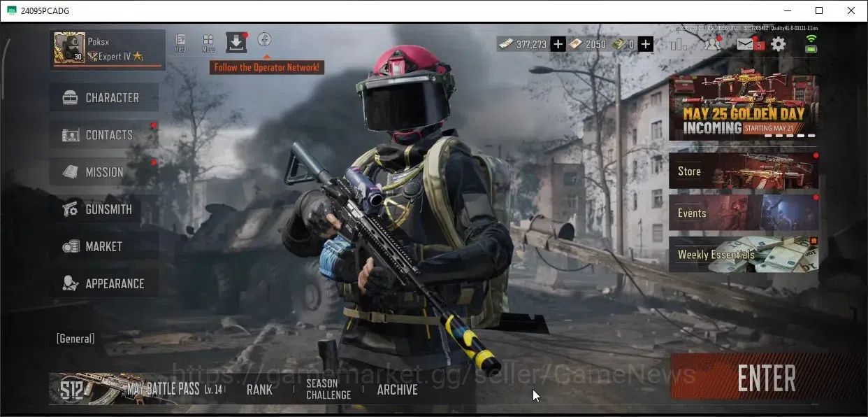Switch to the ARCHIVE tab
Image resolution: width=868 pixels, height=417 pixels.
pos(397,390)
